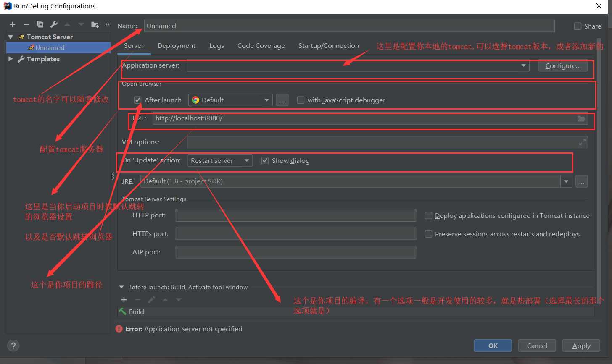The height and width of the screenshot is (364, 612).
Task: Edit before launch task pencil icon
Action: click(152, 300)
